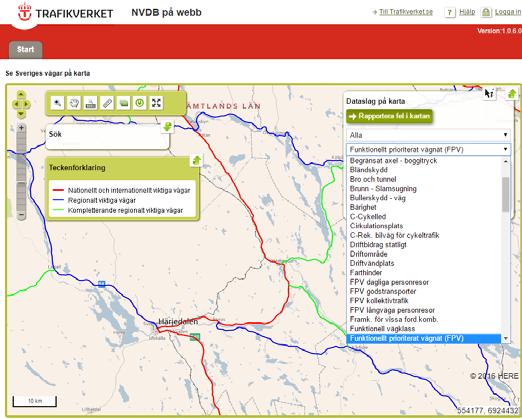Click the green circular refresh icon

(x=140, y=103)
